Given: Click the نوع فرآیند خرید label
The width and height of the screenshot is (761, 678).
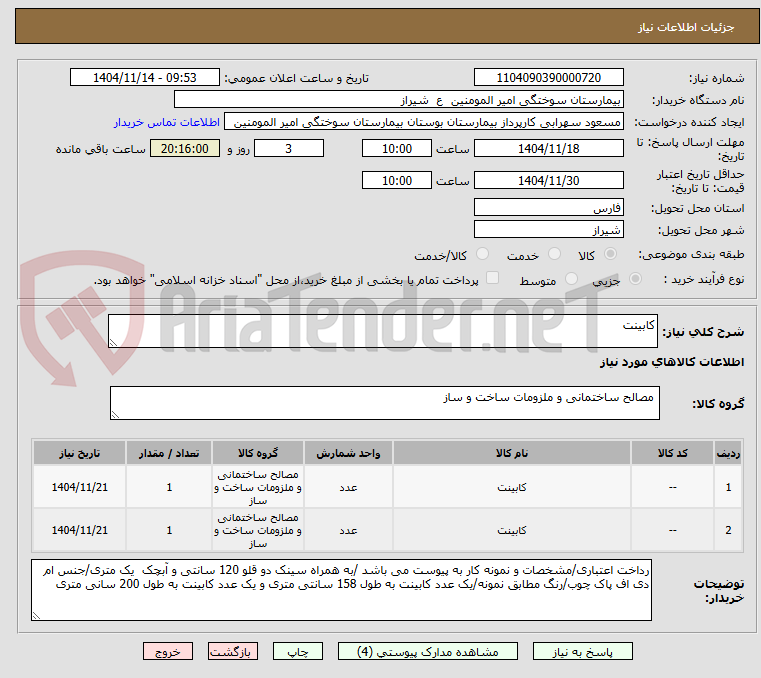Looking at the screenshot, I should click(x=703, y=279).
